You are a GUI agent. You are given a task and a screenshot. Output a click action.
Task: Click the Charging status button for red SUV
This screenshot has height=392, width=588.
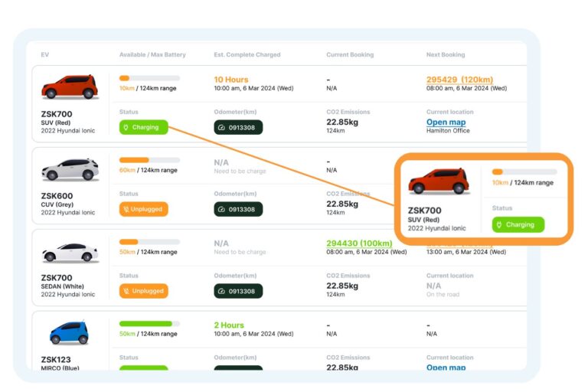coord(144,127)
